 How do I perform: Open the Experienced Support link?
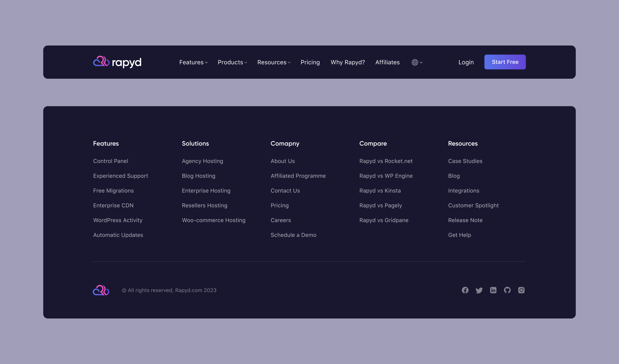(121, 176)
